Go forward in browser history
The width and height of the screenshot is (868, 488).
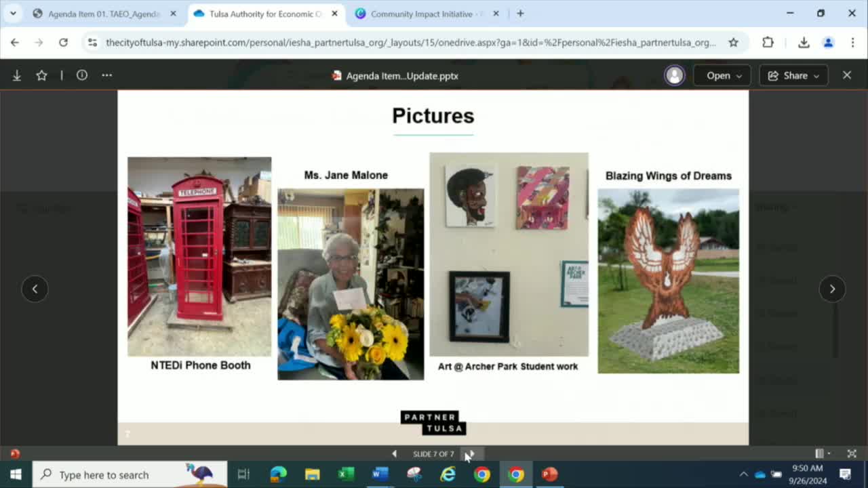pos(39,42)
